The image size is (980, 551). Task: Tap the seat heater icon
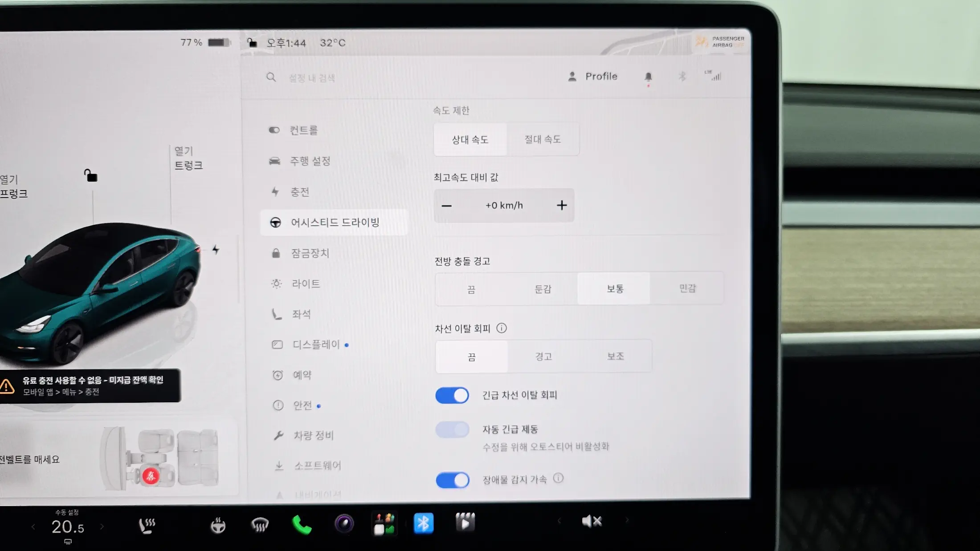pos(147,526)
